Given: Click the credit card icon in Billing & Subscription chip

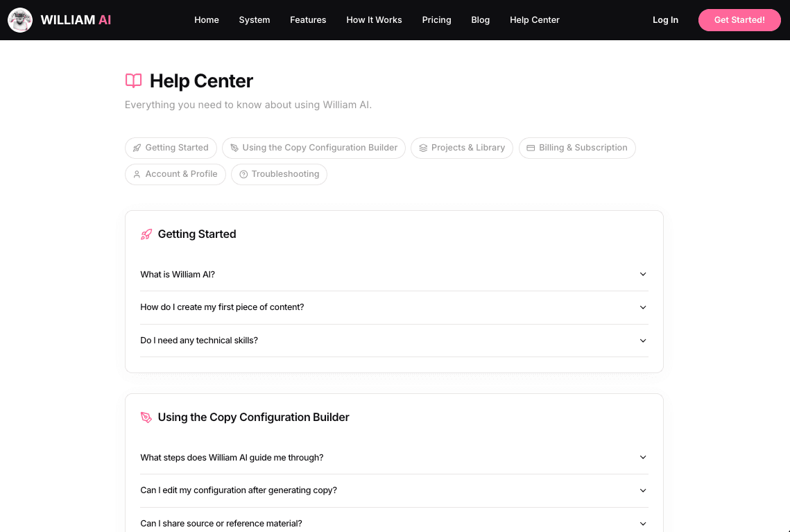Looking at the screenshot, I should (531, 148).
